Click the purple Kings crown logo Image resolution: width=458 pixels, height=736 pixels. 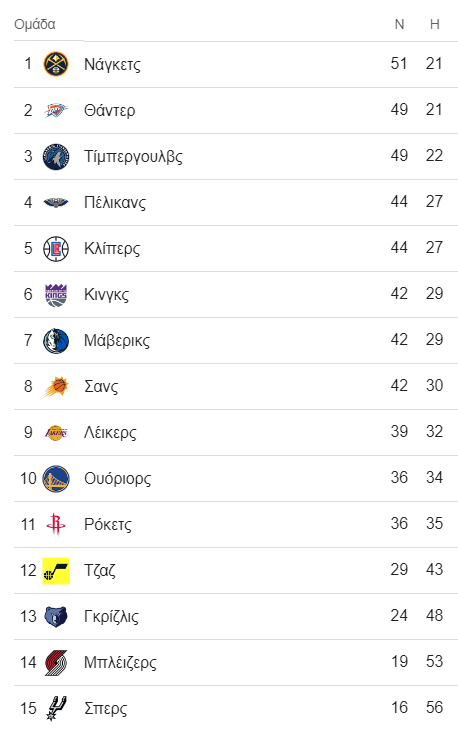click(56, 294)
